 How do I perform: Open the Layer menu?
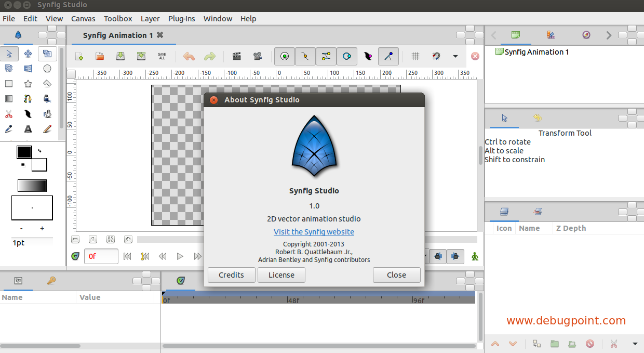pos(150,18)
